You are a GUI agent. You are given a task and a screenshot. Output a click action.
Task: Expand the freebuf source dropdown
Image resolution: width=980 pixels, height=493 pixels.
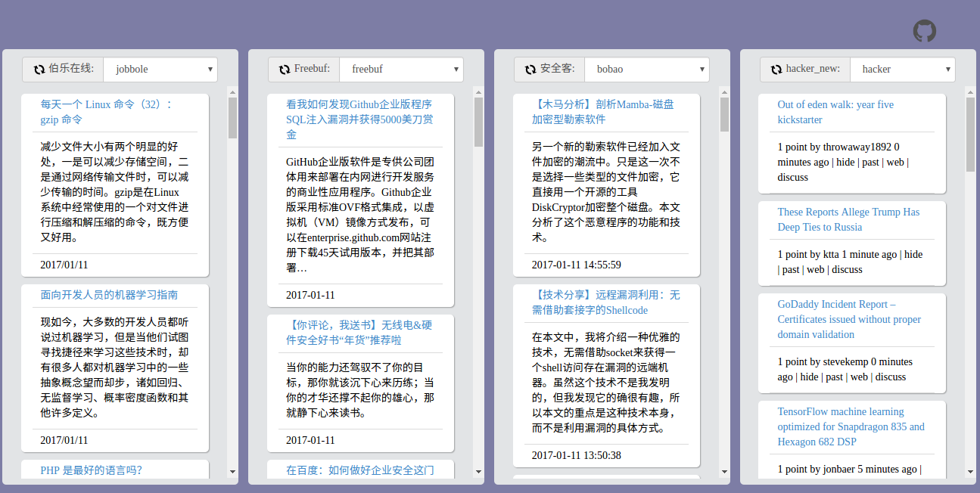coord(401,70)
